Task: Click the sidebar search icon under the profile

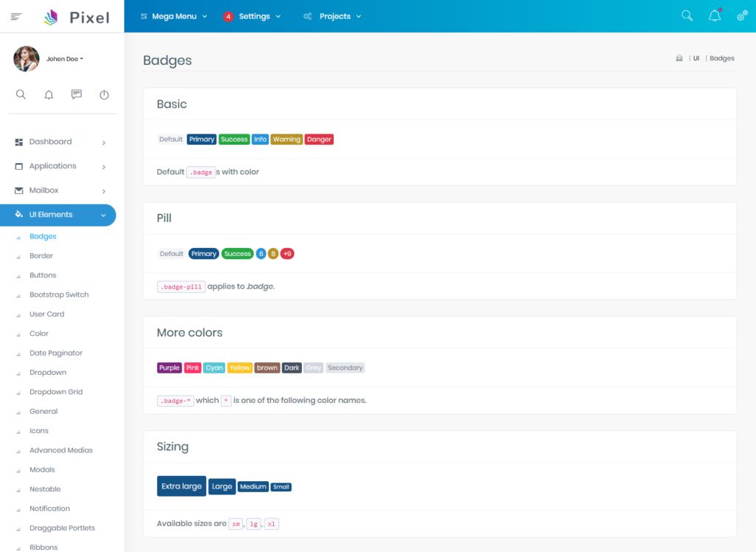Action: pos(21,94)
